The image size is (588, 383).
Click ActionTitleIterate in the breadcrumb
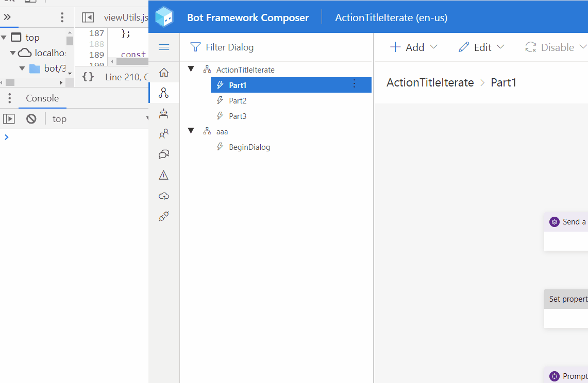430,82
